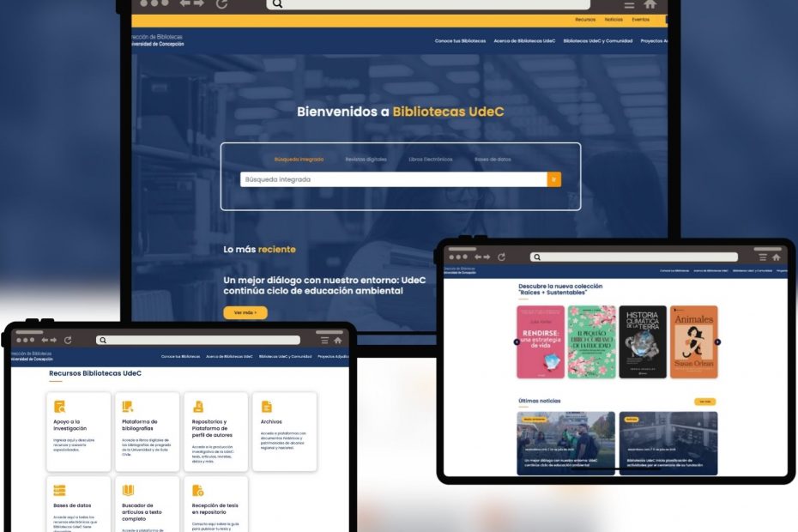
Task: Click Ver más under the educación ambiental headline
Action: [x=245, y=312]
